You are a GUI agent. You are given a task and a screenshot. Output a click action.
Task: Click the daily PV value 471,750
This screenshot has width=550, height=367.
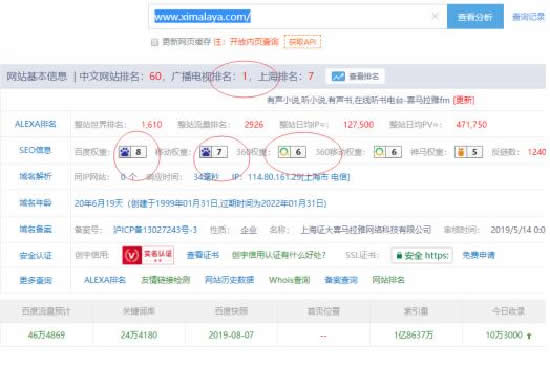[x=471, y=125]
